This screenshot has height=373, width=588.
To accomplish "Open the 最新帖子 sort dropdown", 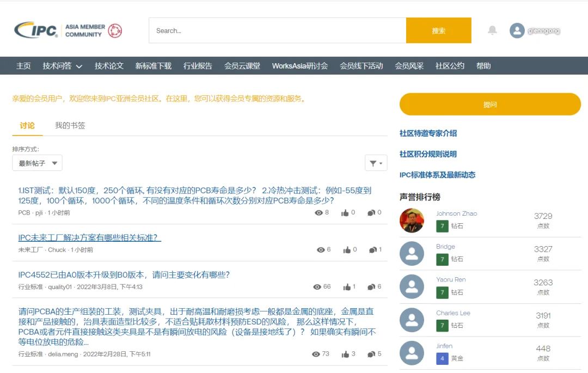I will [x=36, y=162].
